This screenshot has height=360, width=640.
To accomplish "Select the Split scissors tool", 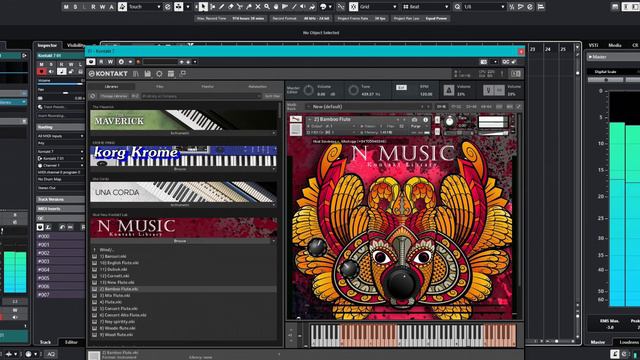I will point(240,7).
